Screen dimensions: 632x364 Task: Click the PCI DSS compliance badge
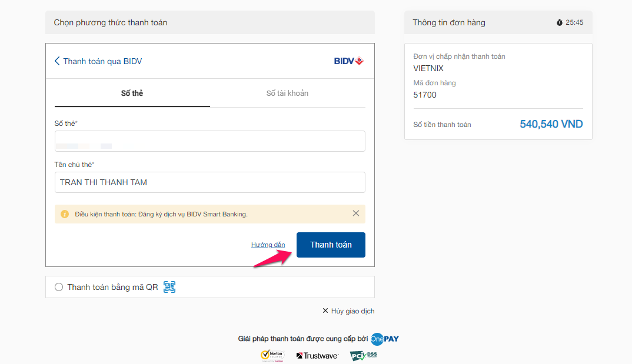point(364,356)
